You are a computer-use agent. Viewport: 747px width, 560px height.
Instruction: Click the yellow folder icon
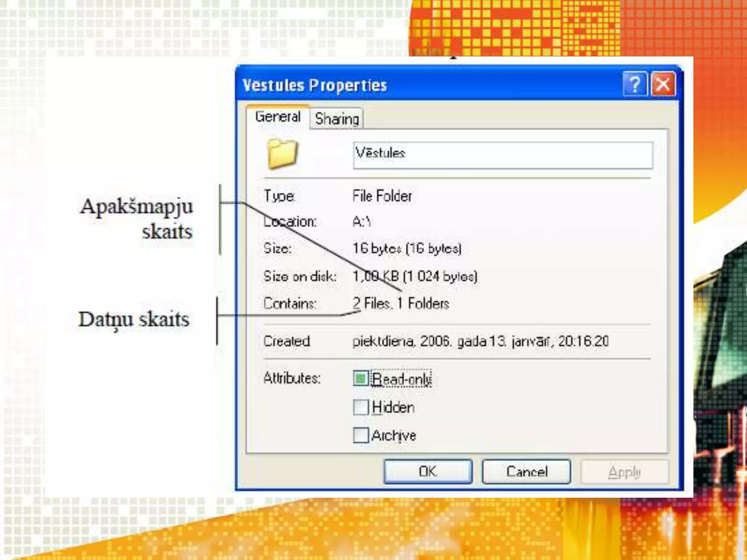point(282,153)
